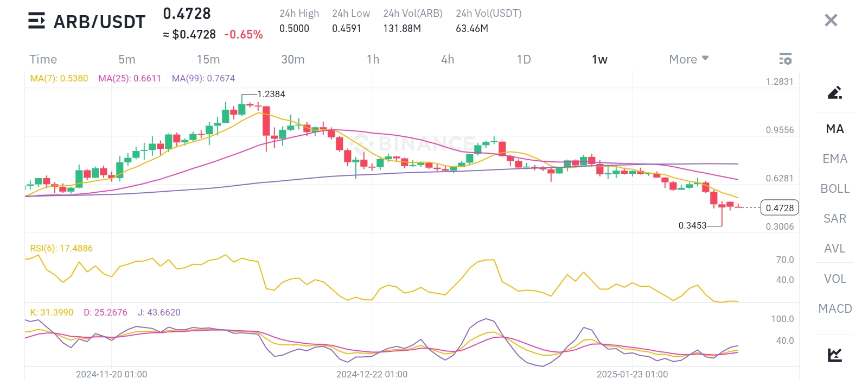The width and height of the screenshot is (868, 391).
Task: Click the 2024-11-20 01:00 date label
Action: (111, 374)
